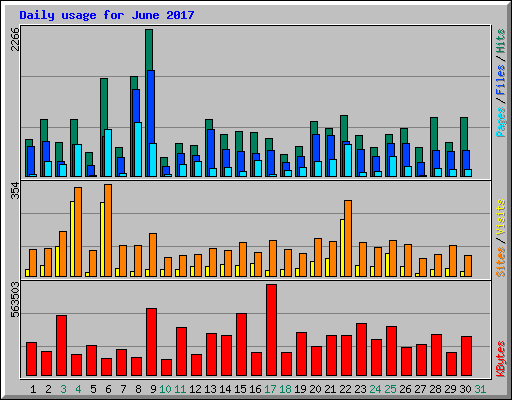Screen dimensions: 512x400
Task: Click the Hits legend label
Action: coord(501,41)
